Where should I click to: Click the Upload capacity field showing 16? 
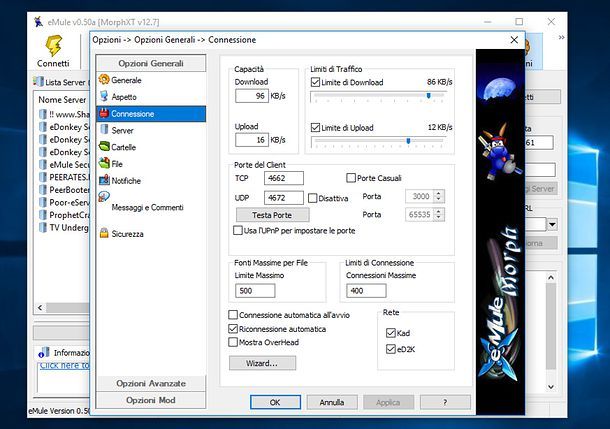(x=252, y=140)
